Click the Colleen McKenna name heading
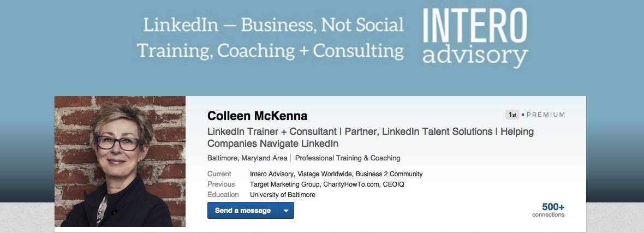The width and height of the screenshot is (644, 233). pos(257,116)
